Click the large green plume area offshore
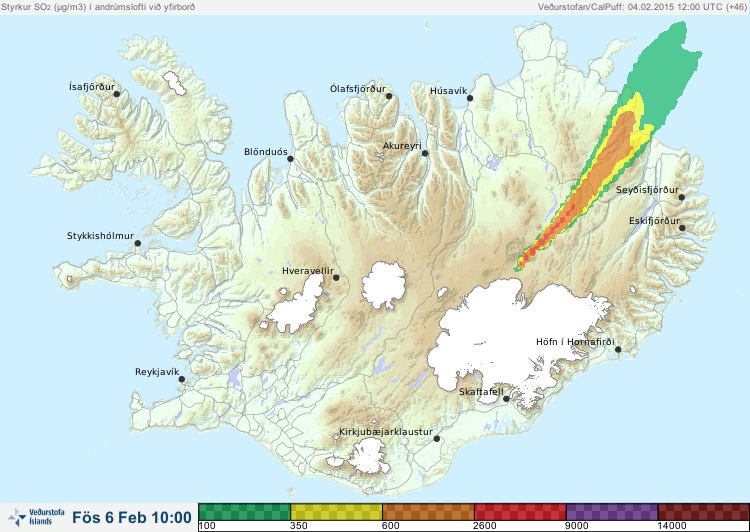This screenshot has width=750, height=532. tap(665, 72)
